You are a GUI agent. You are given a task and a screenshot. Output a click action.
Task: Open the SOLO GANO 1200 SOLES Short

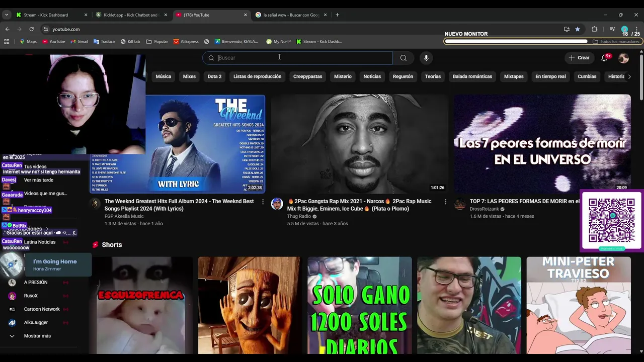359,305
